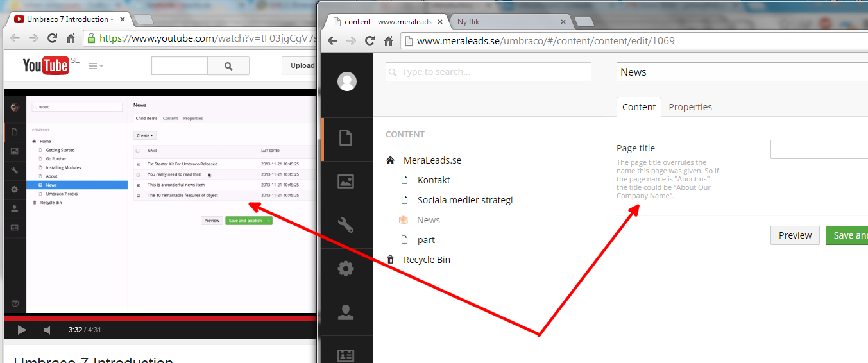Click Type to search field in Umbraco
The image size is (868, 363).
[488, 72]
